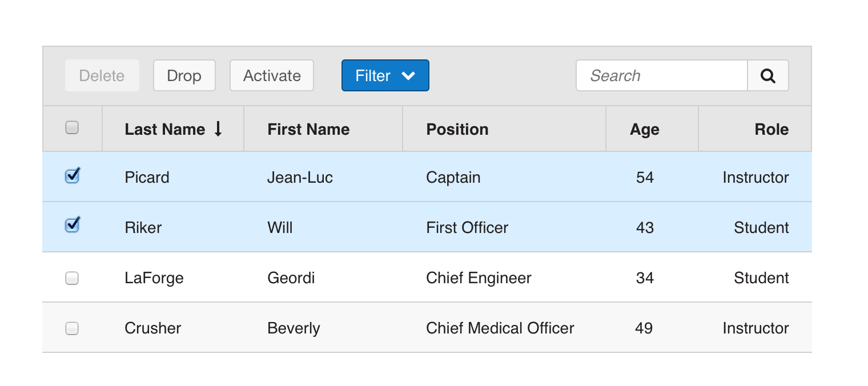
Task: Click the Chief Medical Officer cell
Action: point(500,328)
